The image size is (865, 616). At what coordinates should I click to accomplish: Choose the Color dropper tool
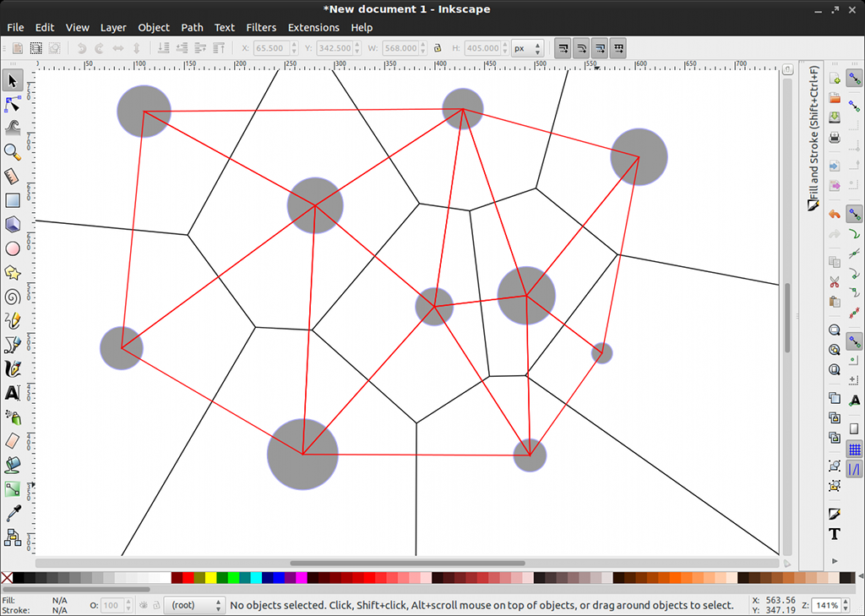tap(13, 513)
